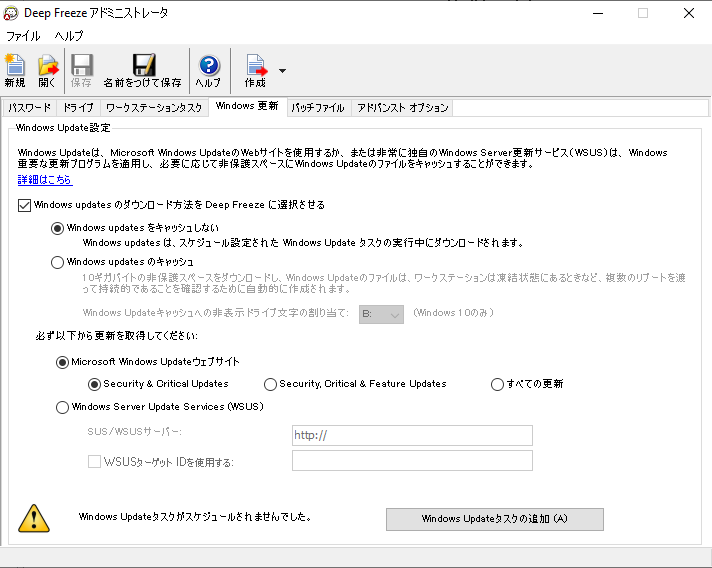Image resolution: width=712 pixels, height=568 pixels.
Task: Click Windows Updateタスクの追加 (A) button
Action: point(494,519)
